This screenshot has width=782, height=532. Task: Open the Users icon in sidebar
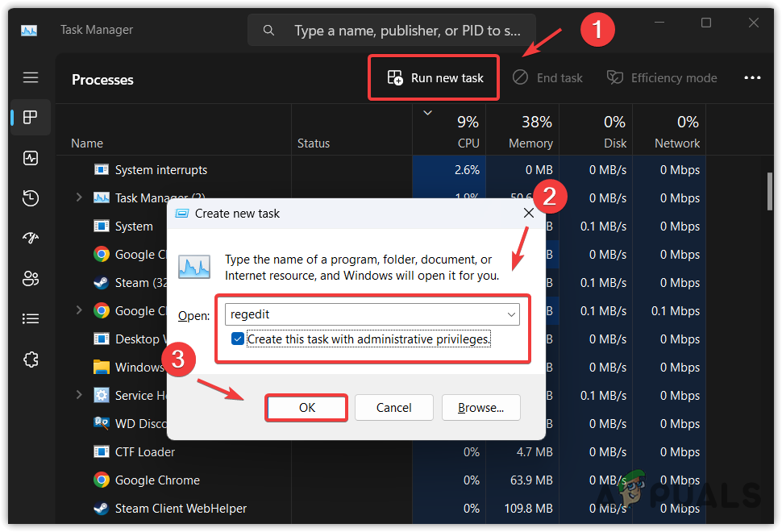31,278
